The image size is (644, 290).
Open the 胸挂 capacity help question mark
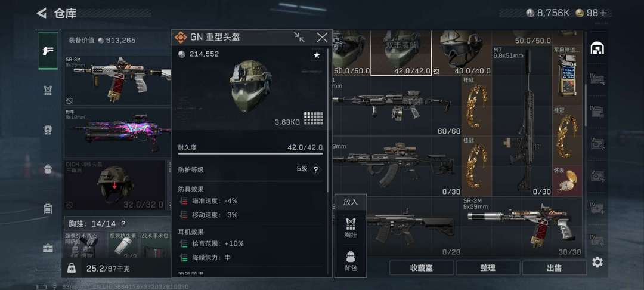point(122,224)
